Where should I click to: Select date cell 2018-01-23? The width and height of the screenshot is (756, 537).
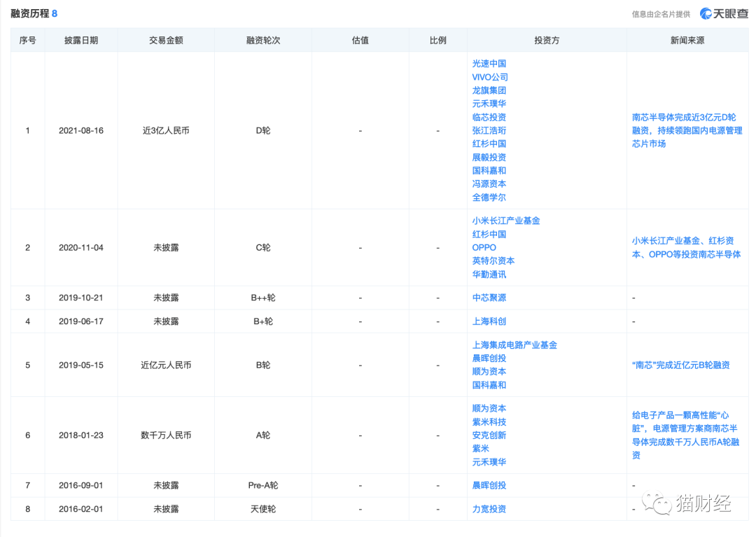coord(81,435)
